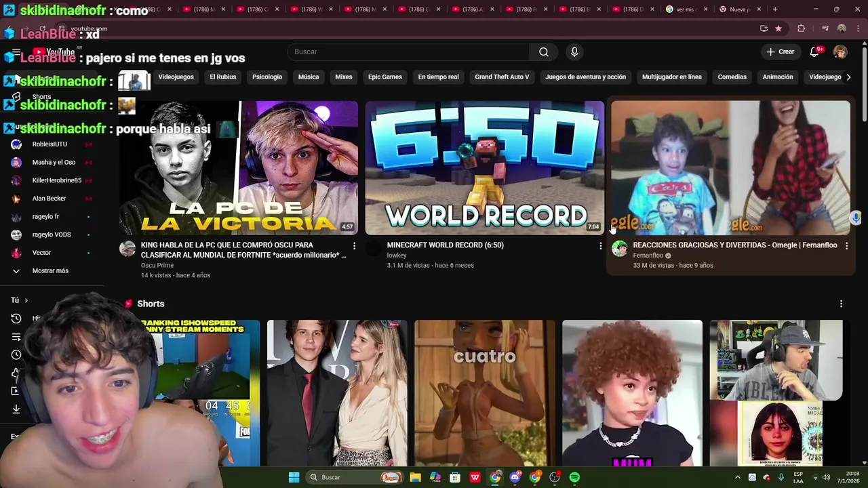The image size is (868, 488).
Task: Open Windows Start menu
Action: tap(294, 477)
